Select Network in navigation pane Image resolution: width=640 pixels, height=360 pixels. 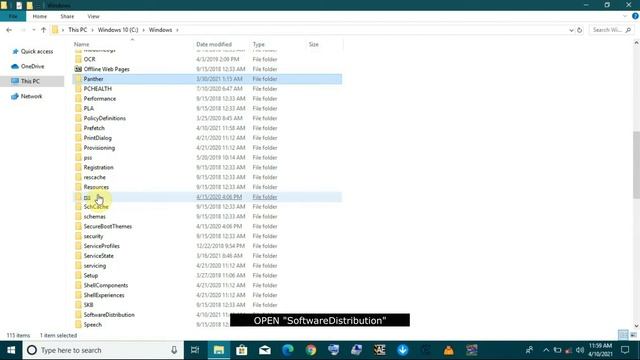click(27, 96)
